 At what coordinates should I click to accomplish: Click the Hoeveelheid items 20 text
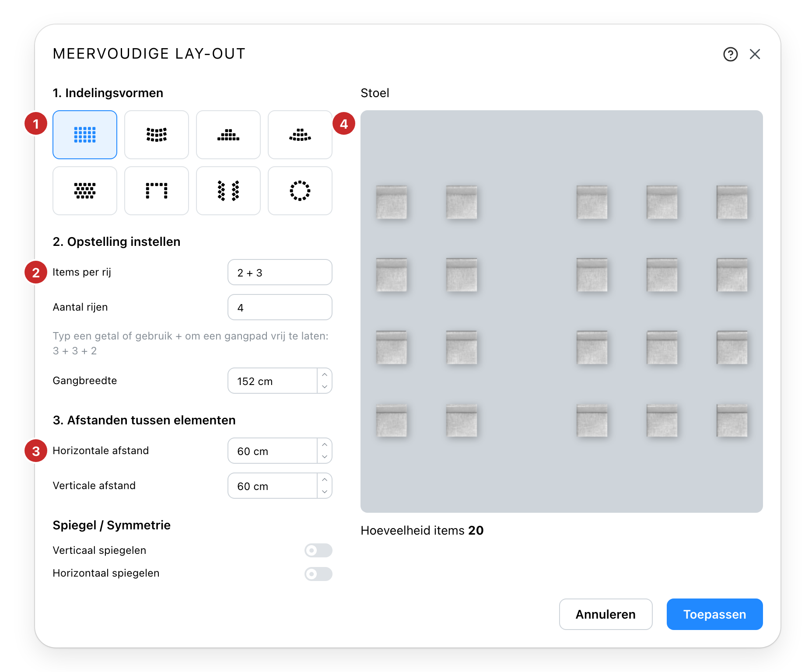422,530
